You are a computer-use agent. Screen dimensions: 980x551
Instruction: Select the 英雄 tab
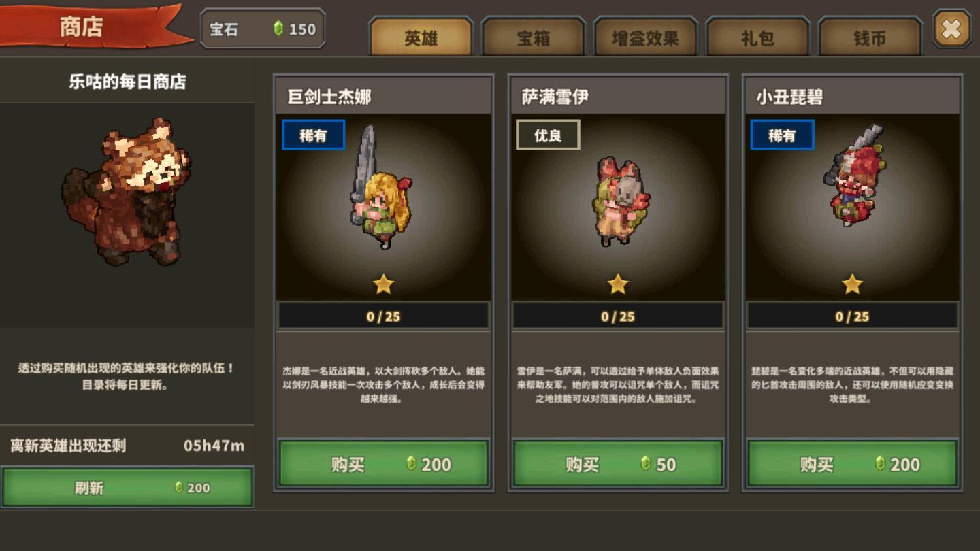point(421,37)
